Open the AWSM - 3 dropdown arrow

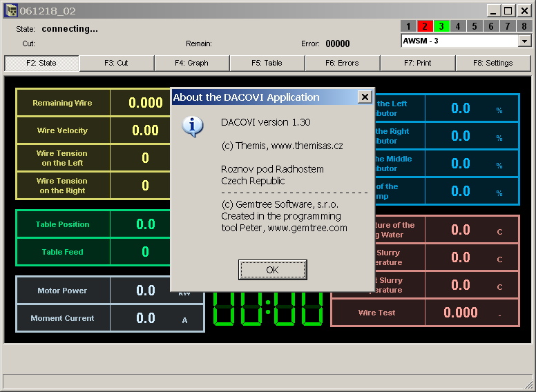pyautogui.click(x=525, y=41)
